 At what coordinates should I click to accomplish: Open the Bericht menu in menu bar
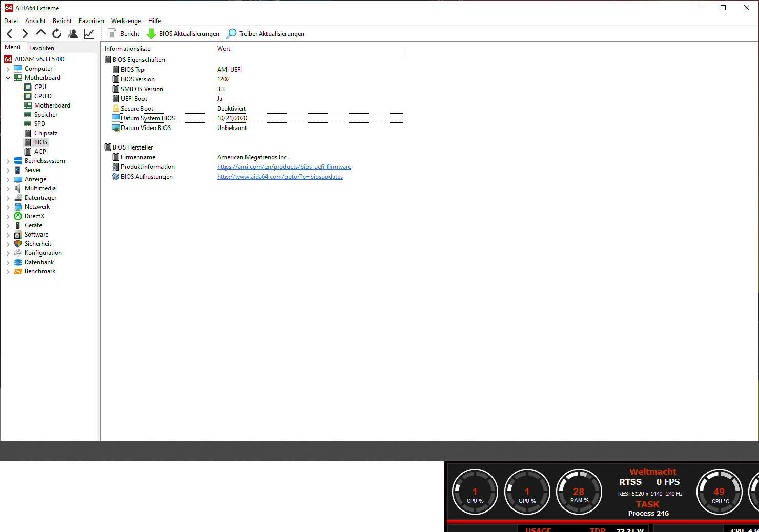(62, 21)
